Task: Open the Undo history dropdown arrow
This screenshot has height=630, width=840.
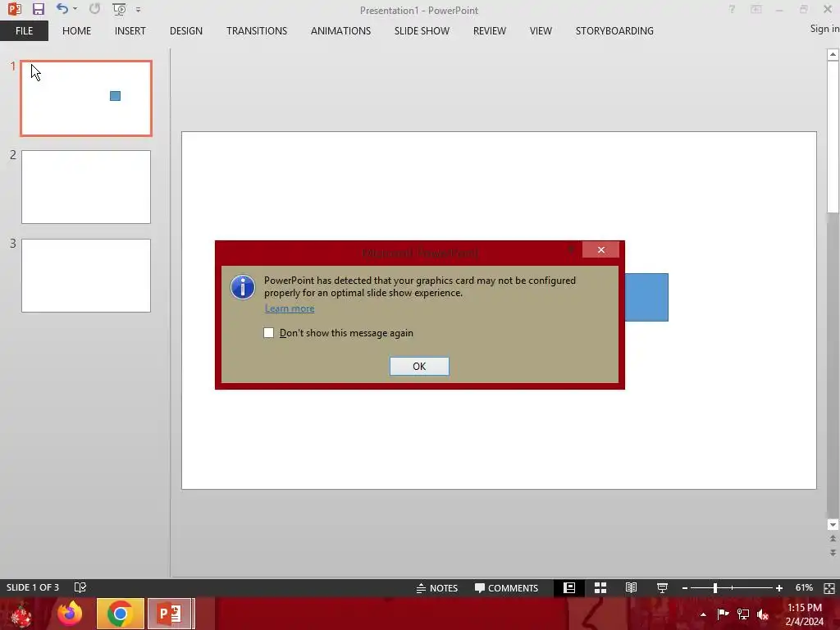Action: (x=75, y=9)
